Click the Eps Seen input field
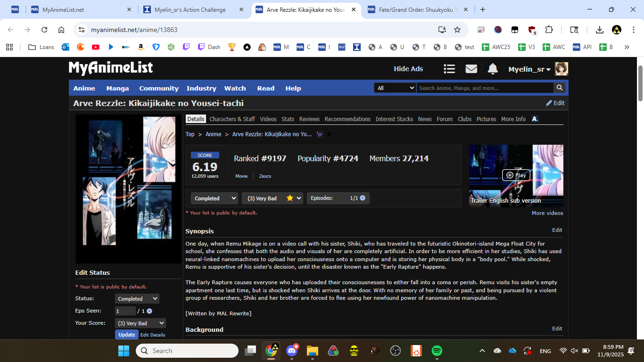The image size is (644, 362). (125, 311)
